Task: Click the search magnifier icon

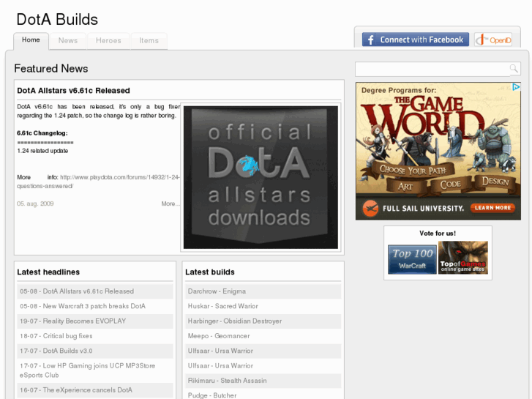Action: click(514, 69)
